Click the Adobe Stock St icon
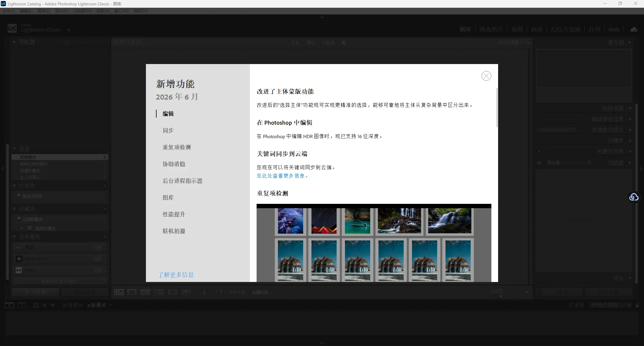The height and width of the screenshot is (346, 644). coord(19,259)
